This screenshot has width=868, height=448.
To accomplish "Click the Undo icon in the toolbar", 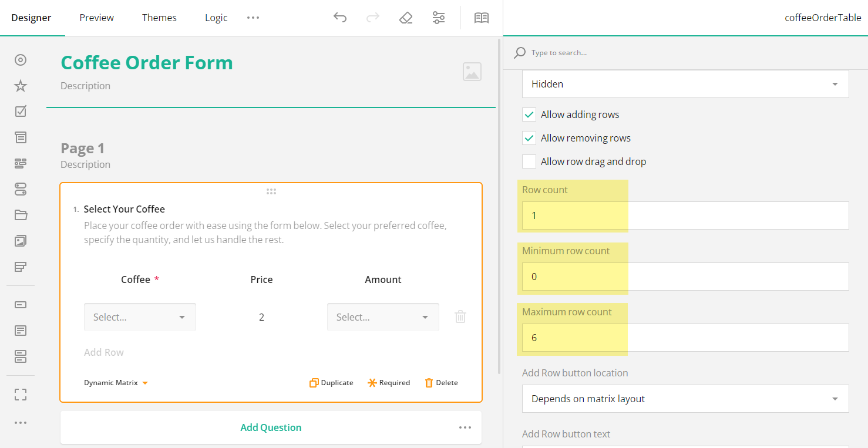I will point(339,18).
